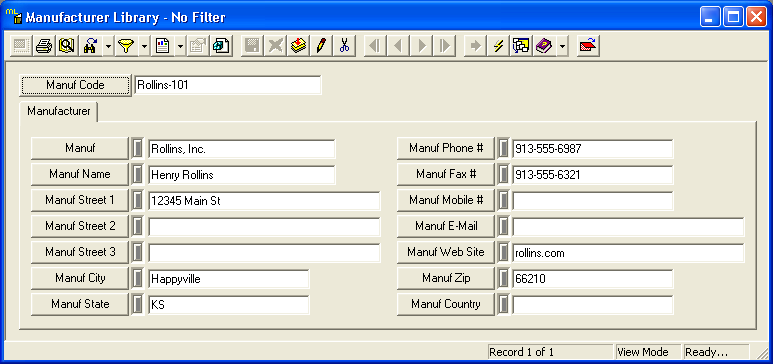Print the manufacturer record
The width and height of the screenshot is (773, 364).
(44, 46)
